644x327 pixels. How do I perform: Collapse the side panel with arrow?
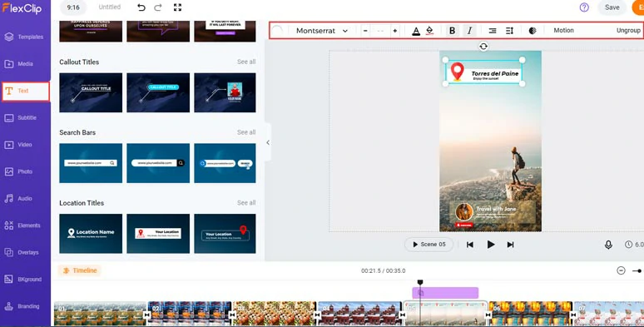click(268, 142)
